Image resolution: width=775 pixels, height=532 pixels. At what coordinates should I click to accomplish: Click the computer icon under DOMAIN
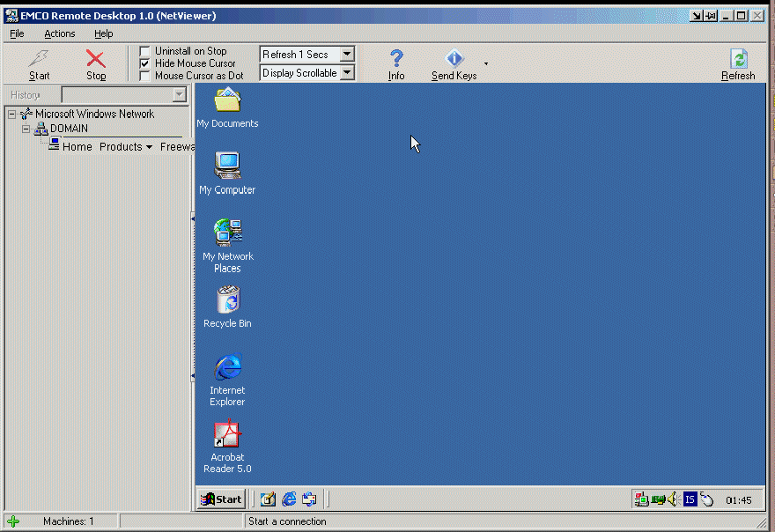(54, 144)
